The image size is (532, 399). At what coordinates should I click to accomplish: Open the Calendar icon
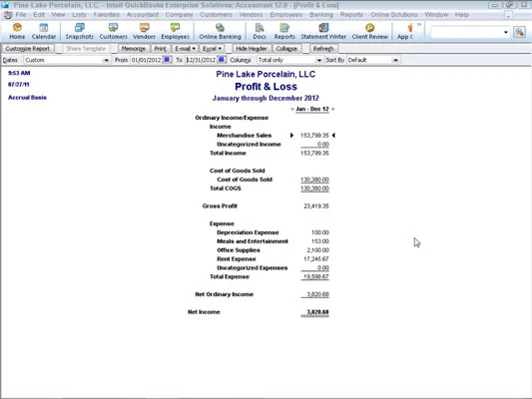coord(44,31)
